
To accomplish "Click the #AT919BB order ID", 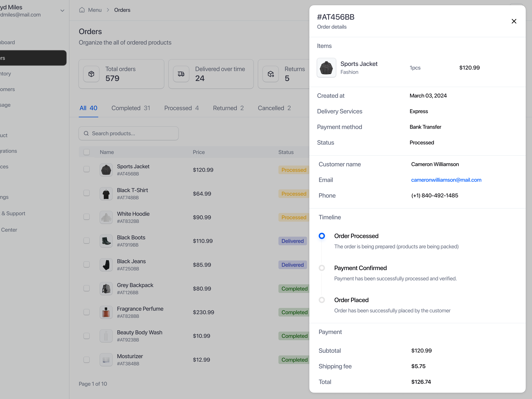I will [x=128, y=245].
